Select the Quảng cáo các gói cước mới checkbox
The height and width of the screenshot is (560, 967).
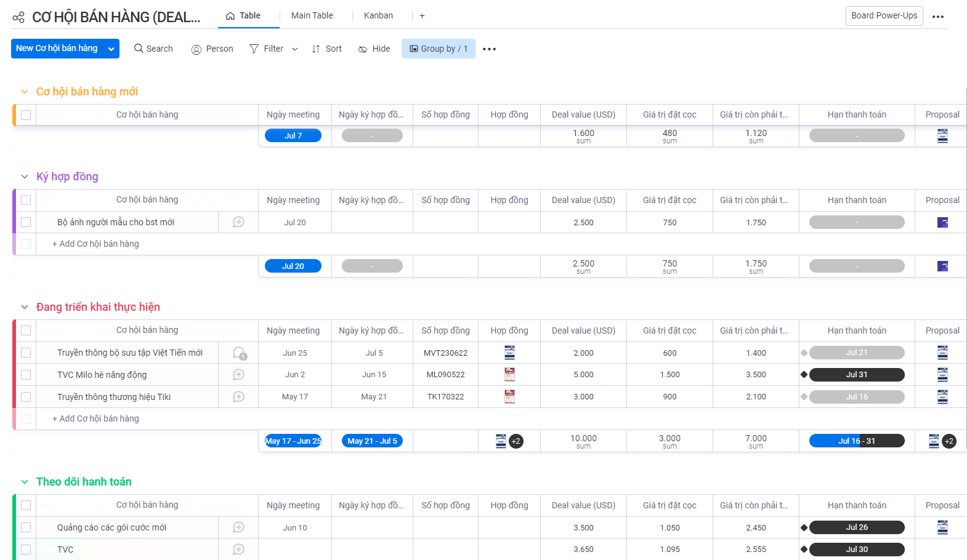pos(26,527)
